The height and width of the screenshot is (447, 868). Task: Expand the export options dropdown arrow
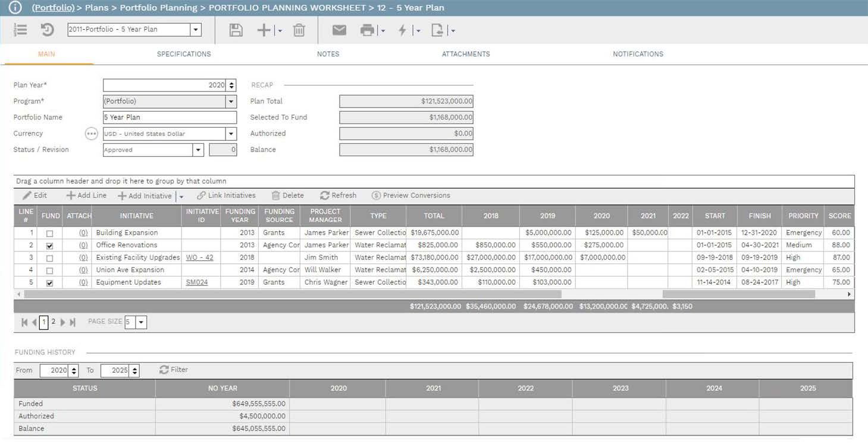point(453,31)
